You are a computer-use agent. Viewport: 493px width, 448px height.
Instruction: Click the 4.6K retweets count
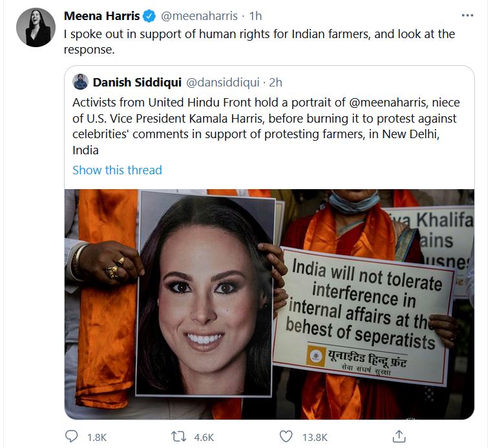pos(204,437)
